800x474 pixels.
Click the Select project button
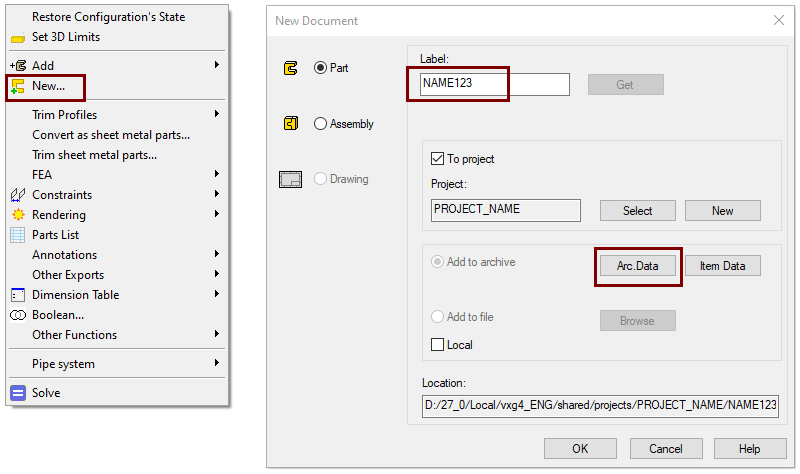tap(638, 211)
